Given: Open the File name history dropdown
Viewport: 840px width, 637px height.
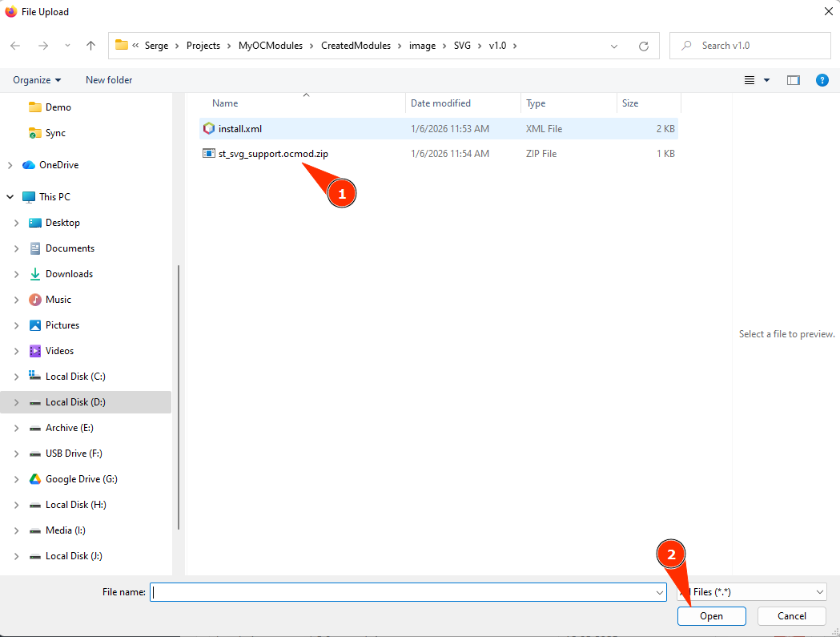Looking at the screenshot, I should pos(660,592).
